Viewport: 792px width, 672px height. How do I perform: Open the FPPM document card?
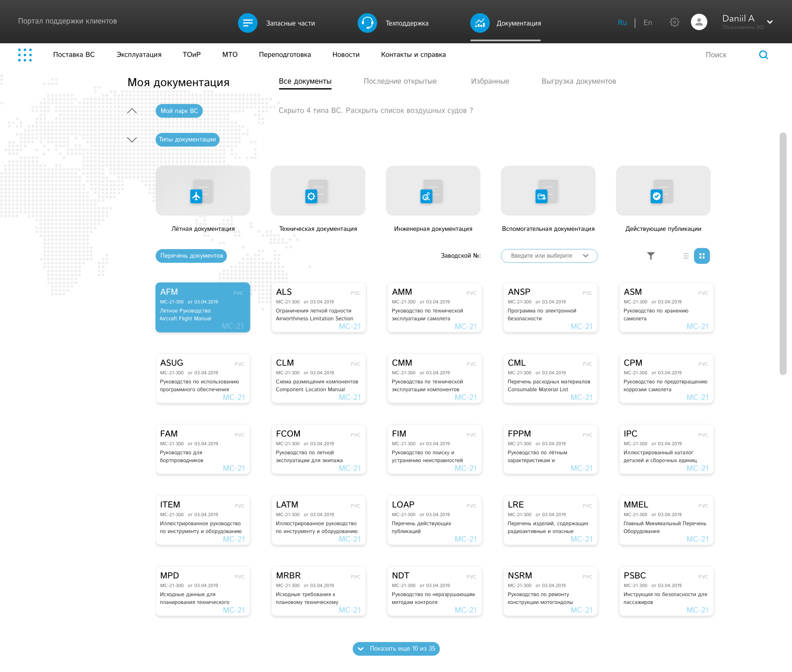(550, 449)
